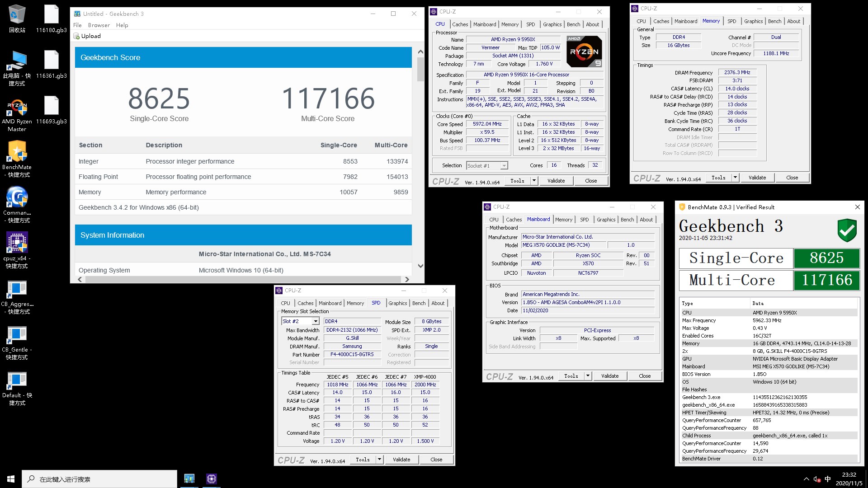Click the volume icon in system tray
Screen dimensions: 868x488
(x=817, y=479)
